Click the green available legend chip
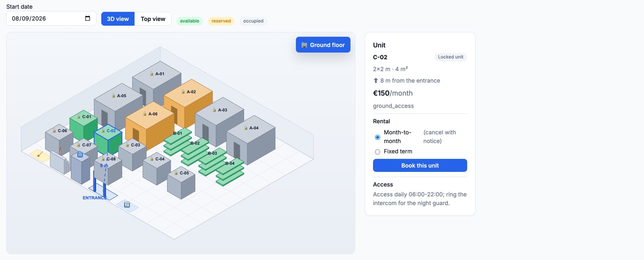644x260 pixels. pyautogui.click(x=190, y=21)
